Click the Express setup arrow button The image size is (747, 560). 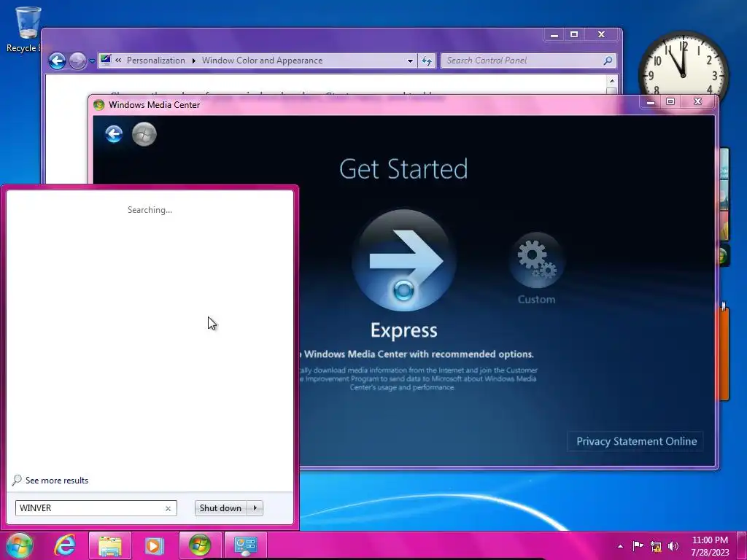tap(404, 260)
